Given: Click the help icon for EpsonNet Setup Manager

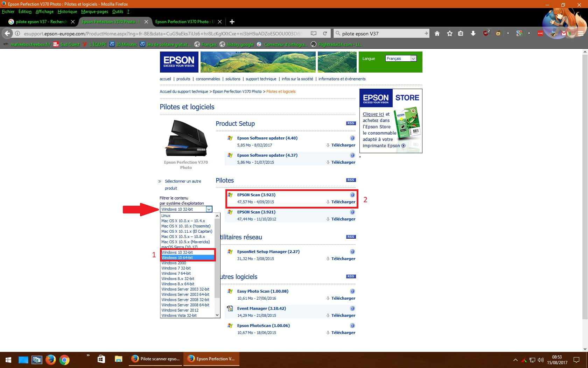Looking at the screenshot, I should point(352,252).
